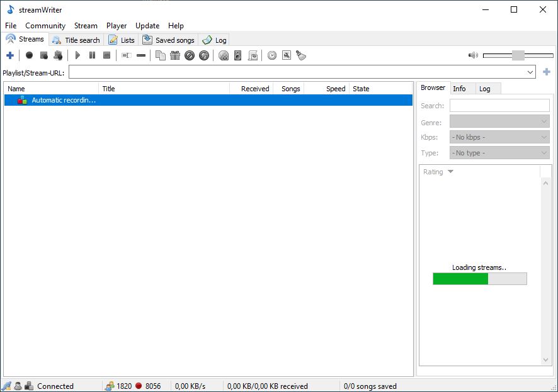Open the Community menu
Viewport: 558px width, 392px height.
45,26
